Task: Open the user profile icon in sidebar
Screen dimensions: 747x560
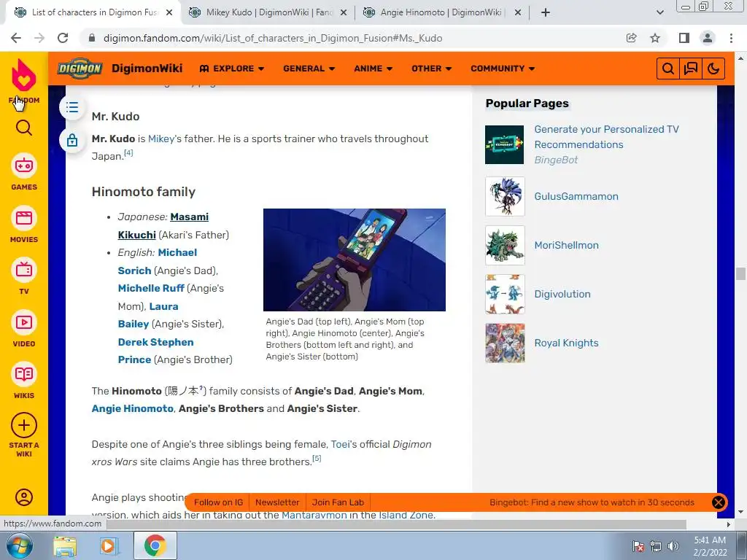Action: tap(24, 497)
